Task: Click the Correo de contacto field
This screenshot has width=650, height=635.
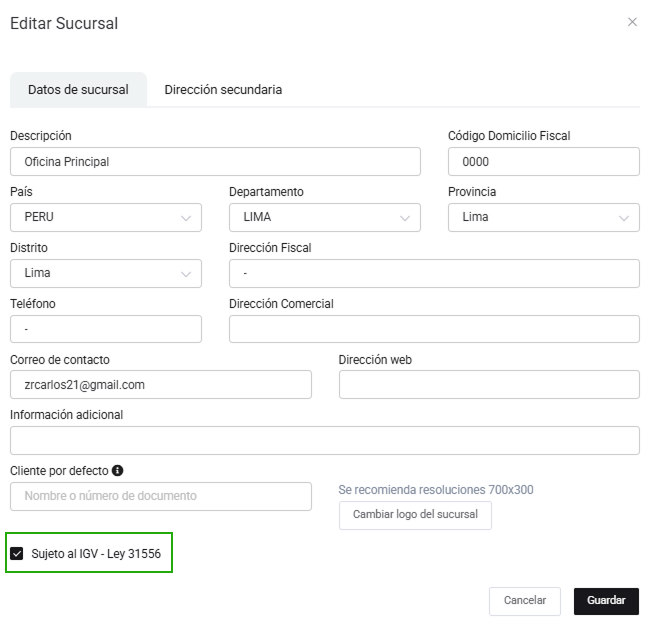Action: tap(161, 385)
